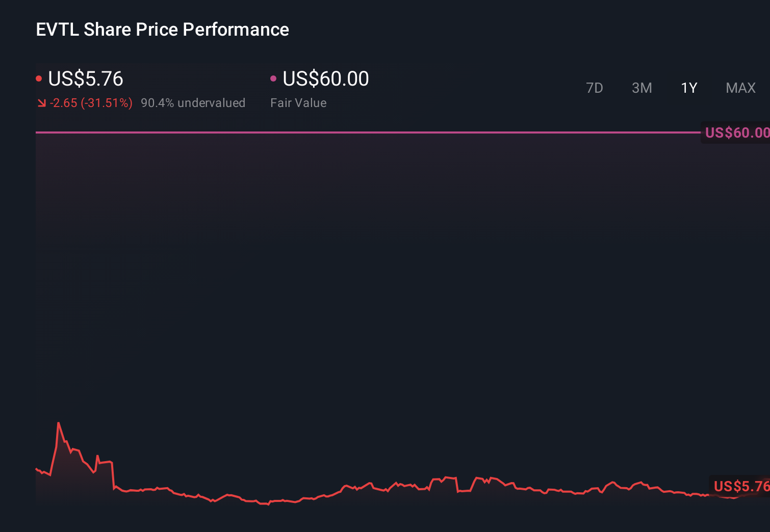Select the 7D time range
The image size is (770, 532).
595,88
